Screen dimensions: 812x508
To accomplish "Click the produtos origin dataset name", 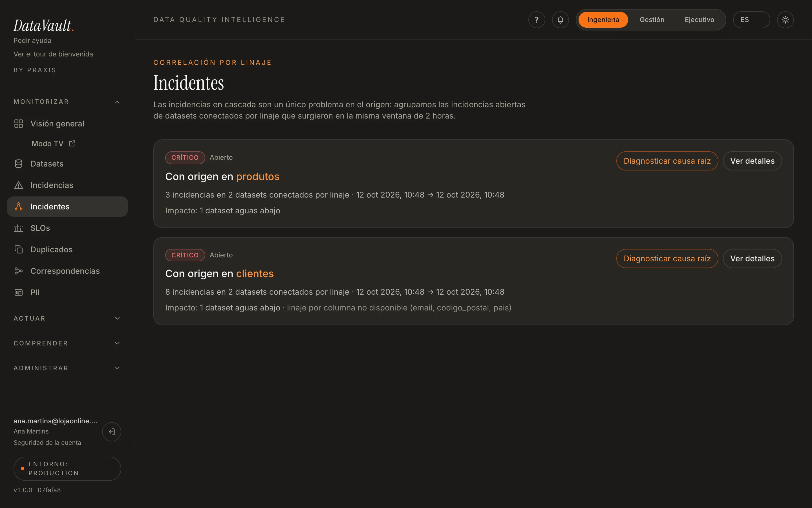I will pos(257,176).
